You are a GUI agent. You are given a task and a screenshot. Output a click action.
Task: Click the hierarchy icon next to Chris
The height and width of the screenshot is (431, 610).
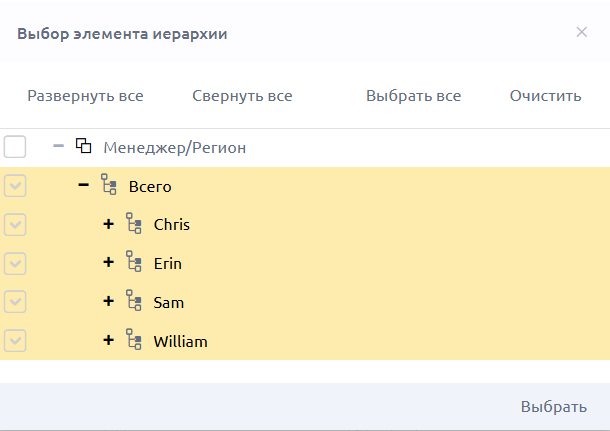click(x=134, y=223)
